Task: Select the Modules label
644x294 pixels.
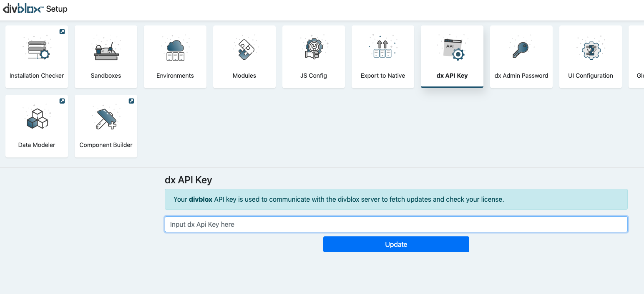Action: pos(244,76)
